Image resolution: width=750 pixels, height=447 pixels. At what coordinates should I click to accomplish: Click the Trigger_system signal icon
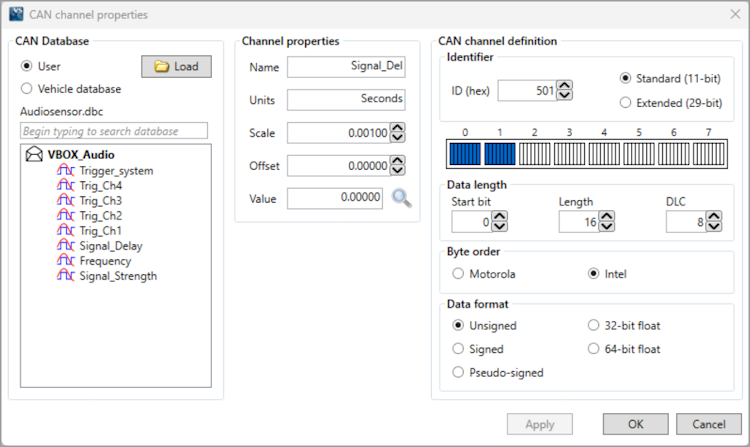click(66, 170)
